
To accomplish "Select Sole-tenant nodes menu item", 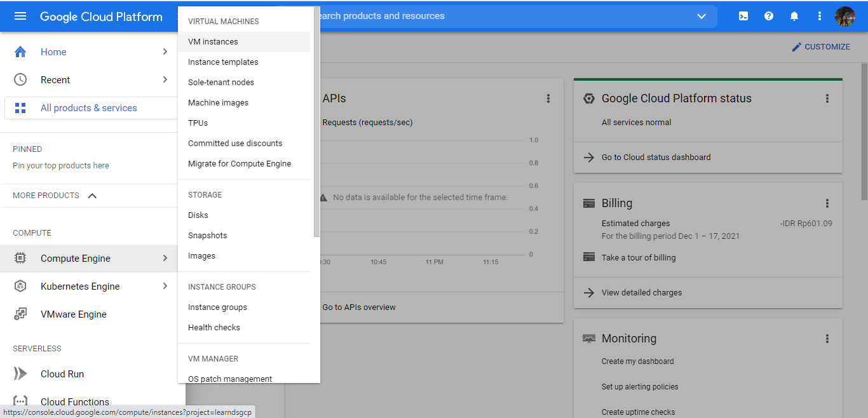I will click(x=244, y=83).
